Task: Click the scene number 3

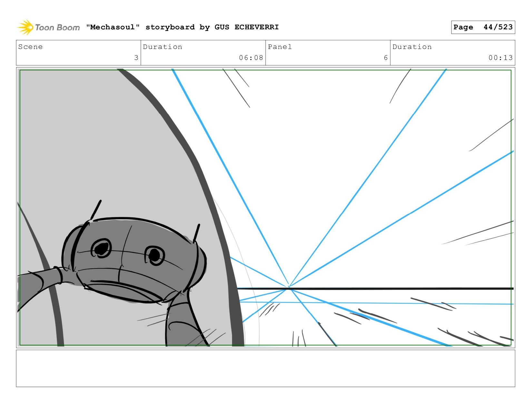Action: [136, 58]
